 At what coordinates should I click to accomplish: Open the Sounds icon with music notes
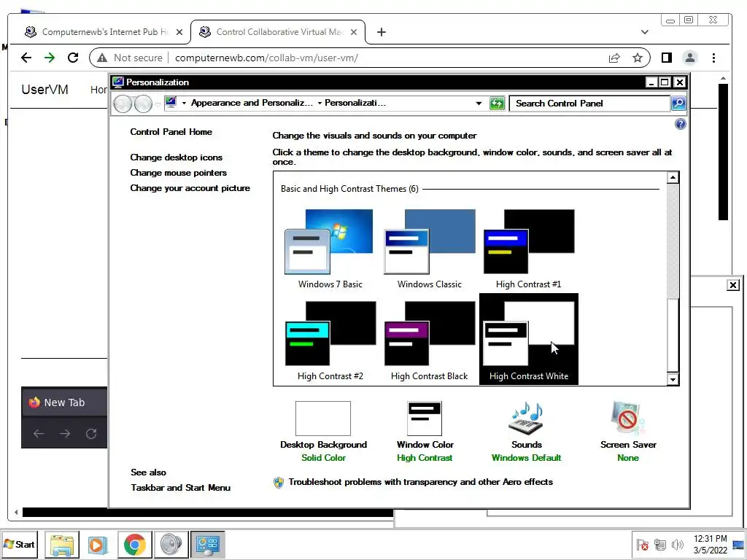526,418
